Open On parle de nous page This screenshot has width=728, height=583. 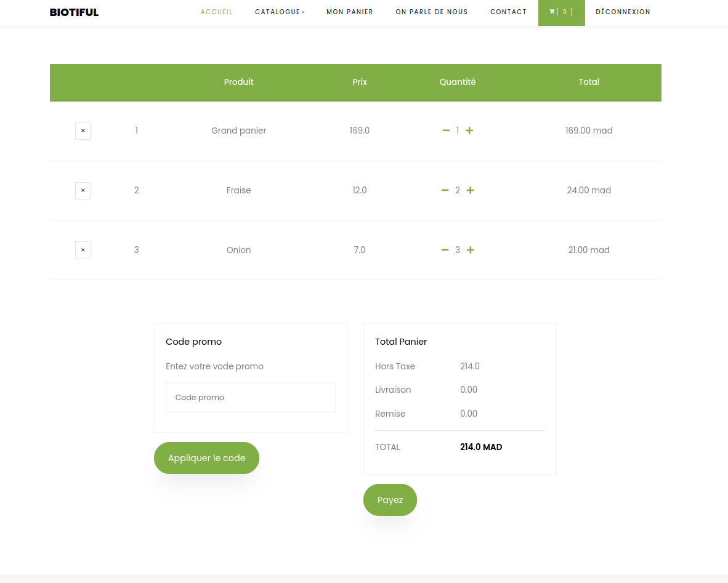click(431, 12)
